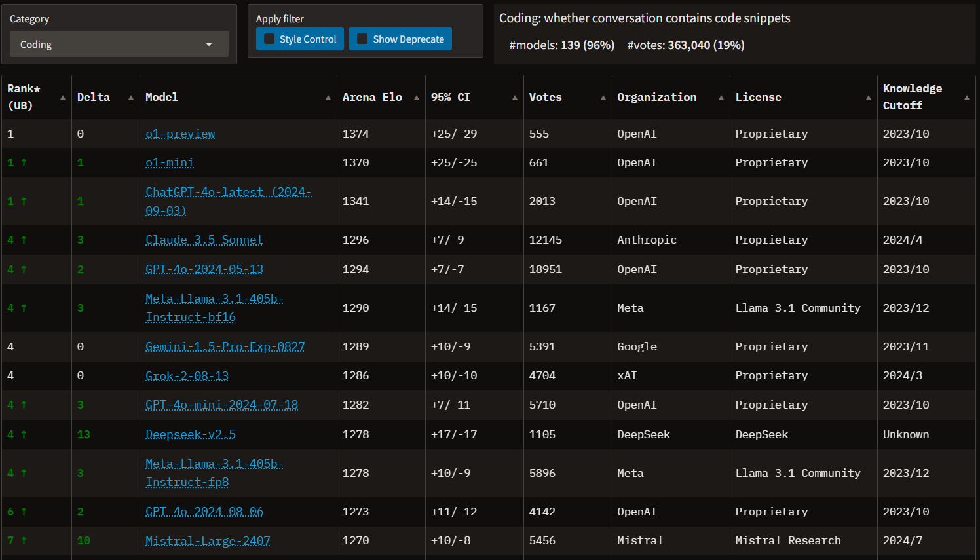Sort by Votes column arrow
This screenshot has width=980, height=560.
pos(603,98)
